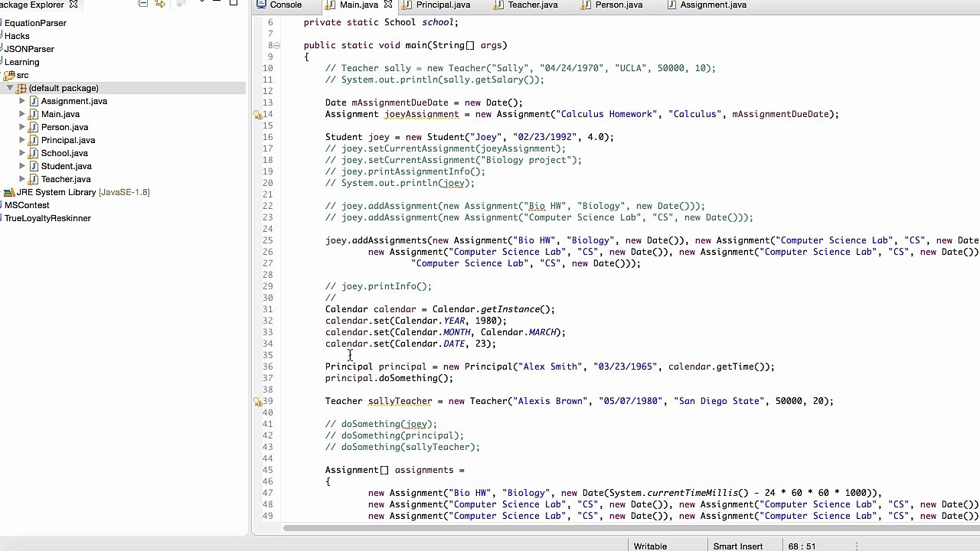
Task: Open the Assignment.java editor tab
Action: (707, 5)
